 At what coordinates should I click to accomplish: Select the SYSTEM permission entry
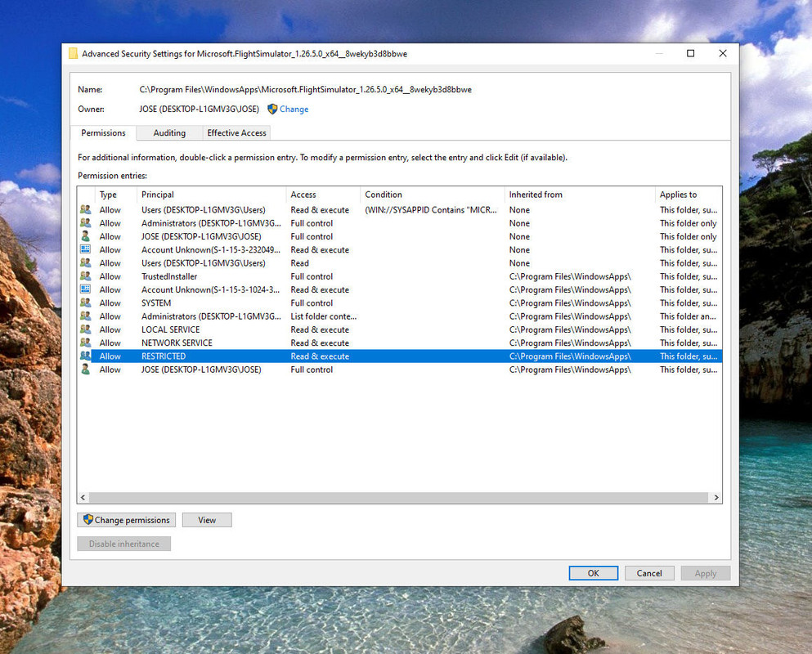point(400,303)
